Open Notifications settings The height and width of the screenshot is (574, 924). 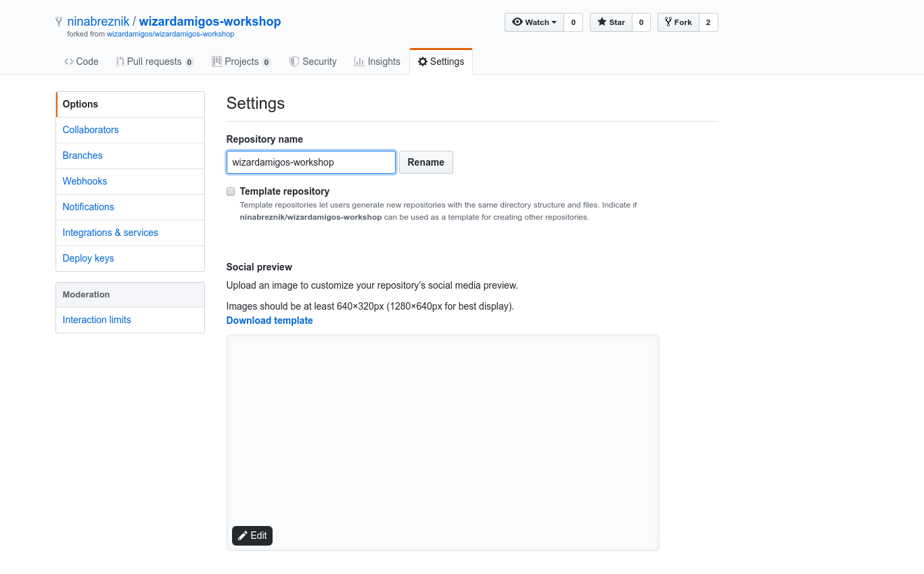[130, 207]
